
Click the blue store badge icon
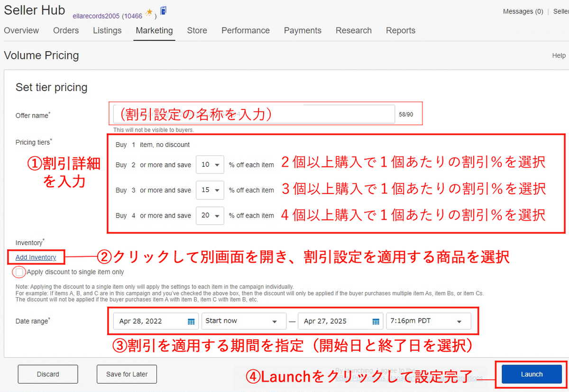(x=163, y=10)
